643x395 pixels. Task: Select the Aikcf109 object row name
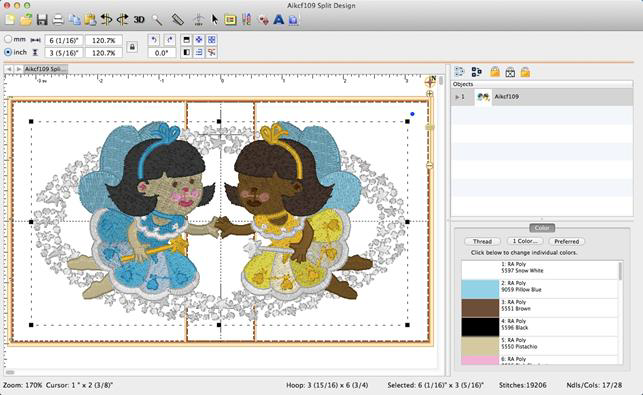click(x=506, y=97)
